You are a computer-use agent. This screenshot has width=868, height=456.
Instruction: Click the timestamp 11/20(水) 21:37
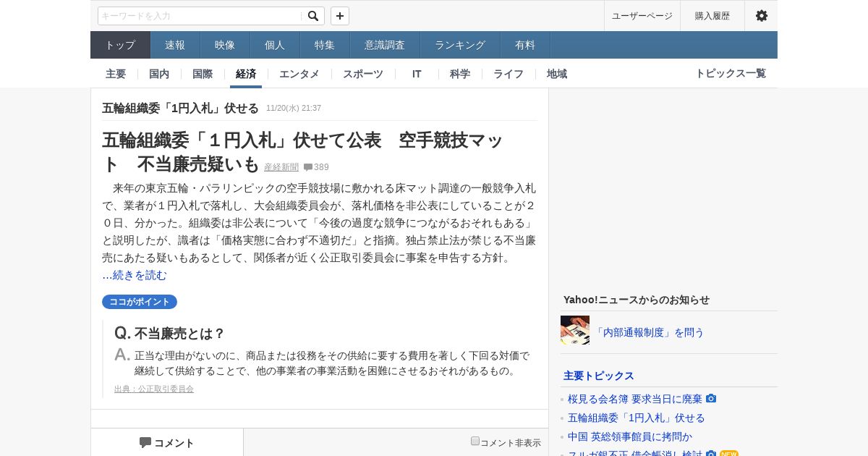point(294,108)
